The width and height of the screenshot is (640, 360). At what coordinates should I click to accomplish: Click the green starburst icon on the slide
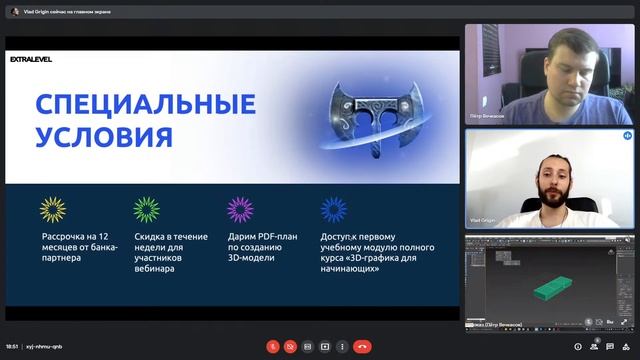pos(147,210)
